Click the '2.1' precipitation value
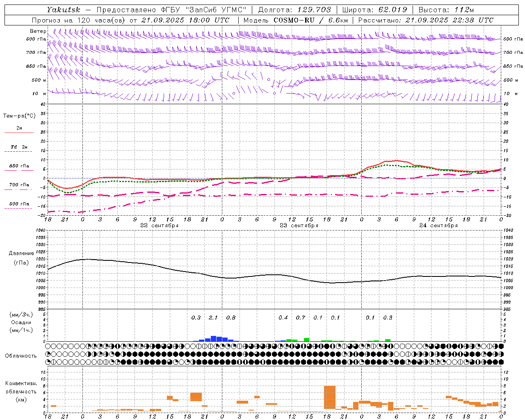This screenshot has height=420, width=525. (213, 317)
